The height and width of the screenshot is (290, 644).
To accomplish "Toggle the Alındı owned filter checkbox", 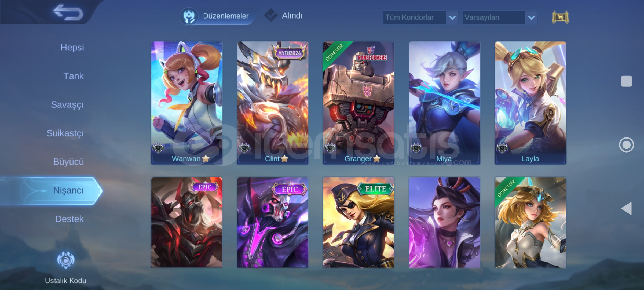I will (271, 15).
